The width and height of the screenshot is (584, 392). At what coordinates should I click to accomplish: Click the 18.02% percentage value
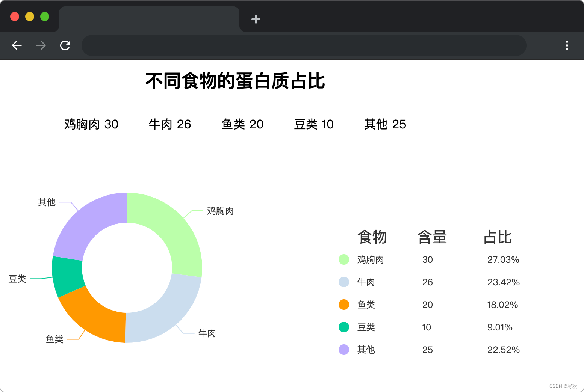click(x=502, y=305)
